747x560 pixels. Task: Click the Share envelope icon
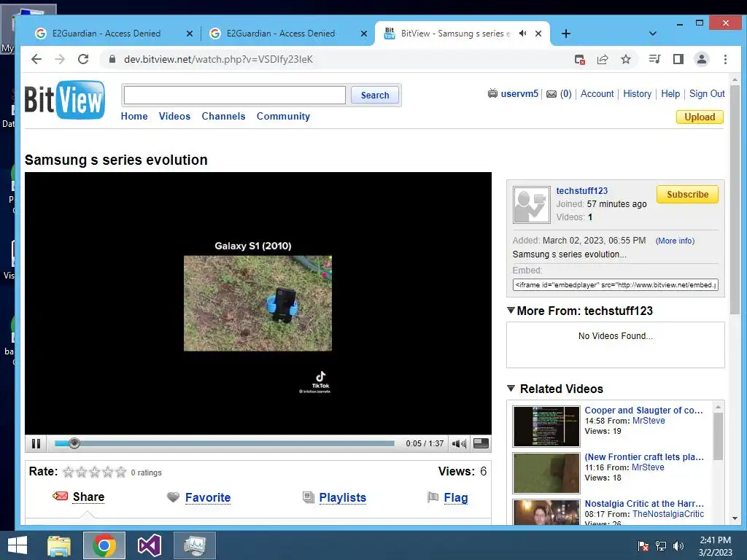coord(60,496)
